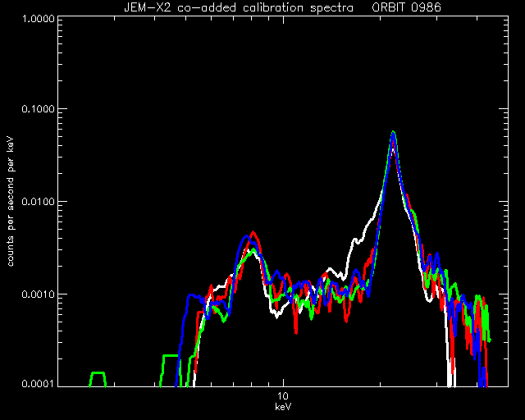Click the 0.0010 y-axis tick label

38,294
